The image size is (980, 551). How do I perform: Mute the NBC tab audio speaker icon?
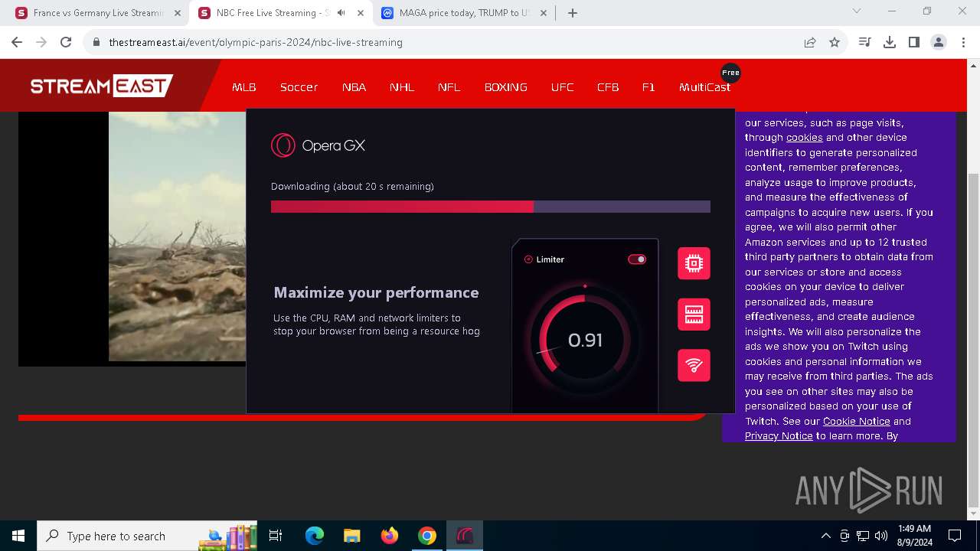pos(341,13)
